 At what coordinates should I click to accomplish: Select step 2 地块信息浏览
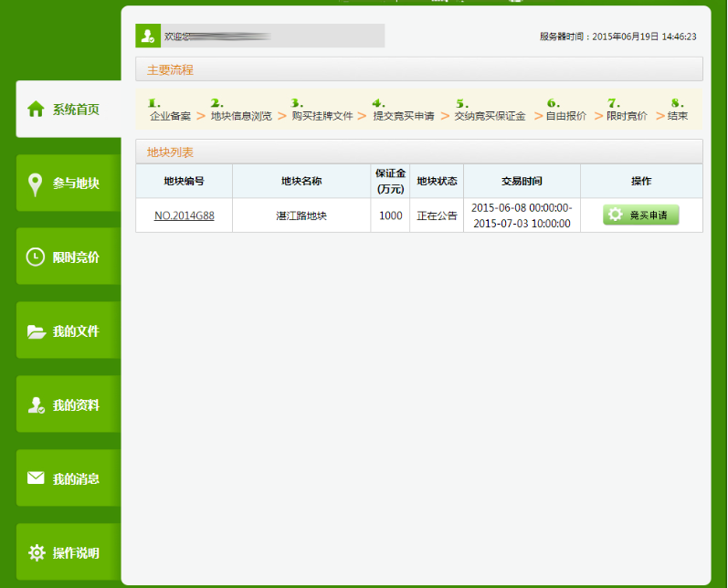point(241,116)
